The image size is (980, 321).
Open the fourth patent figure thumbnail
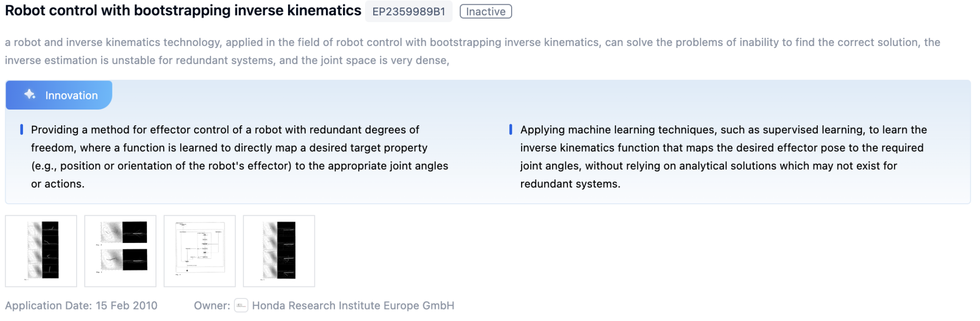[279, 251]
